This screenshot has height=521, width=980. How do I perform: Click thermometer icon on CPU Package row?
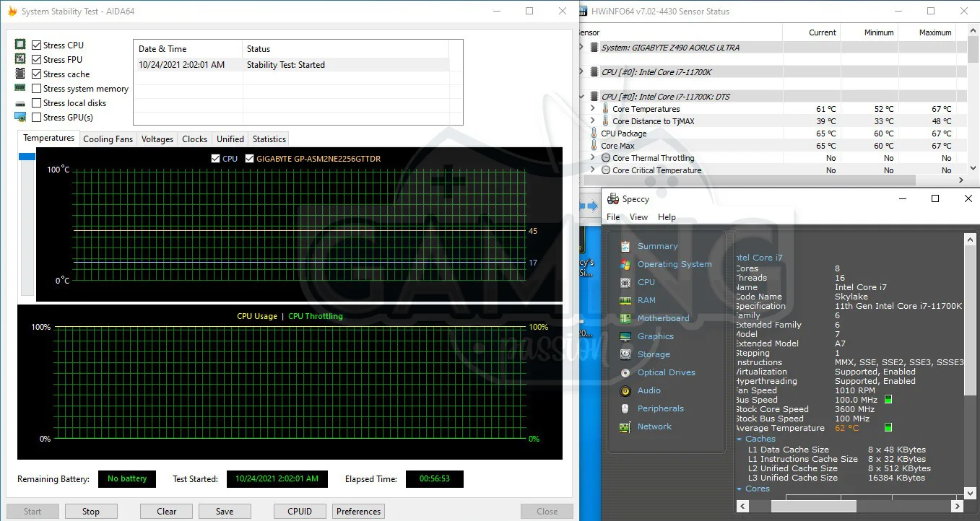click(x=594, y=133)
